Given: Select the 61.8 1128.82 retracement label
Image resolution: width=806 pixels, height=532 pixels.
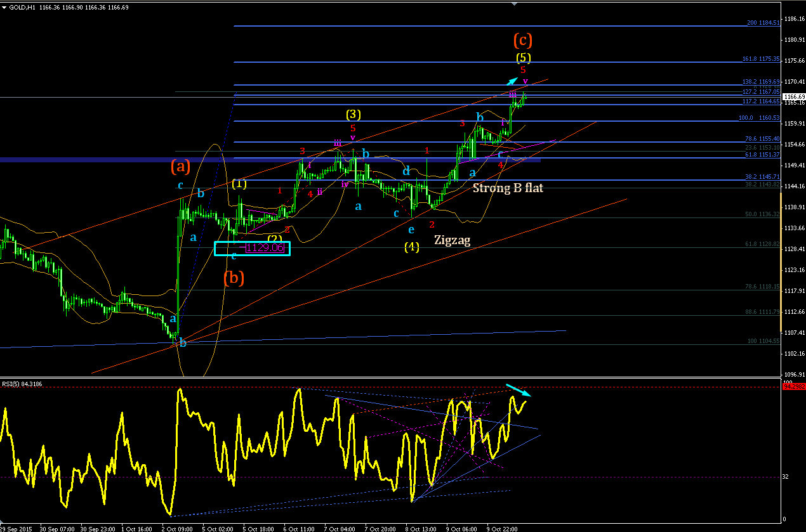Looking at the screenshot, I should (x=762, y=243).
